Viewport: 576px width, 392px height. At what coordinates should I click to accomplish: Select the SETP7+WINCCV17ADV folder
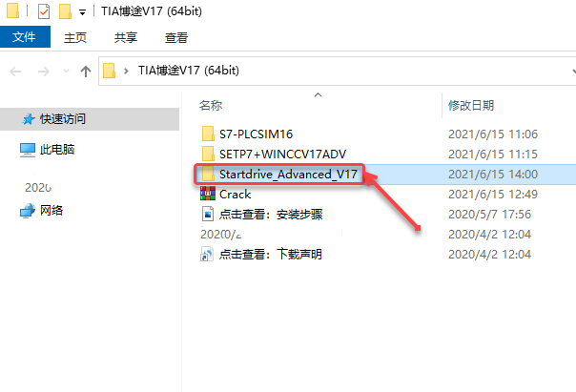pos(282,155)
